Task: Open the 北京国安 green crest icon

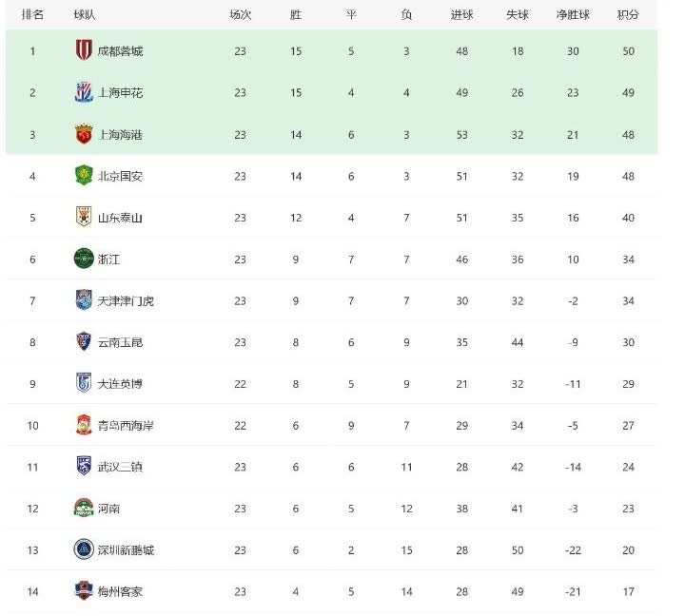Action: click(84, 176)
